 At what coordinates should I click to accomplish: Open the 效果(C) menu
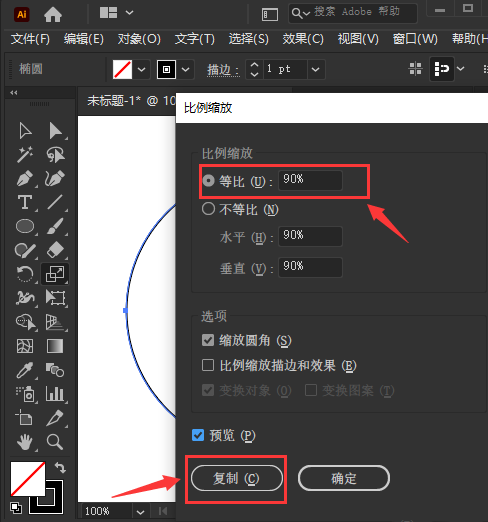coord(303,39)
